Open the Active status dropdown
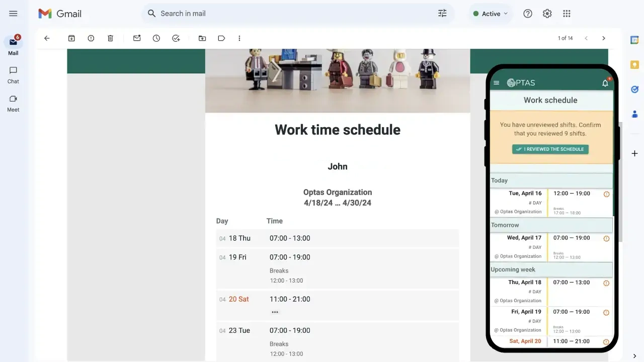Image resolution: width=644 pixels, height=362 pixels. (x=491, y=14)
